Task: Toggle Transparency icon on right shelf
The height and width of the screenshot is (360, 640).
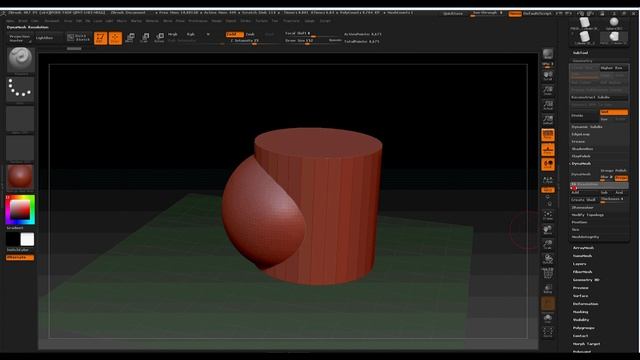Action: point(548,289)
